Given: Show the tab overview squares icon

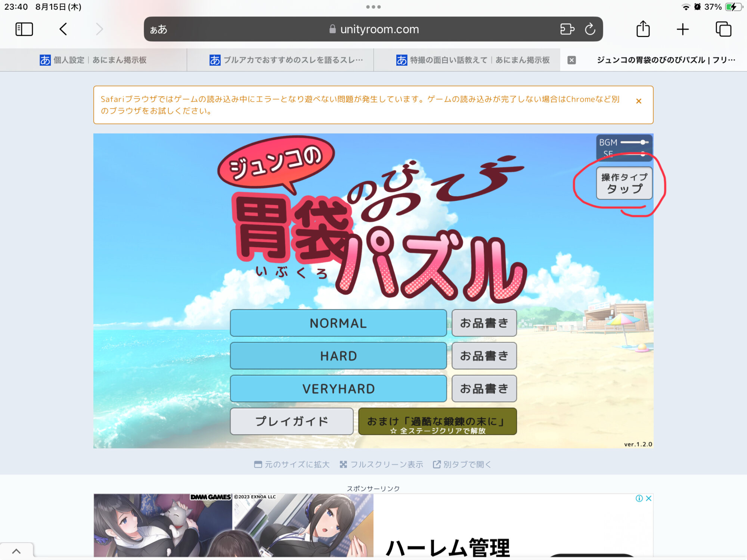Looking at the screenshot, I should [723, 29].
